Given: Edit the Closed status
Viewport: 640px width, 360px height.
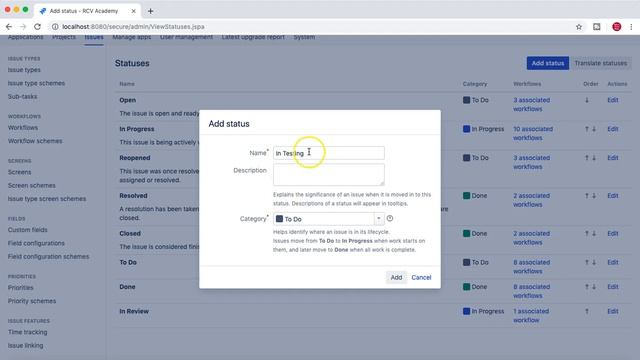Looking at the screenshot, I should [613, 233].
